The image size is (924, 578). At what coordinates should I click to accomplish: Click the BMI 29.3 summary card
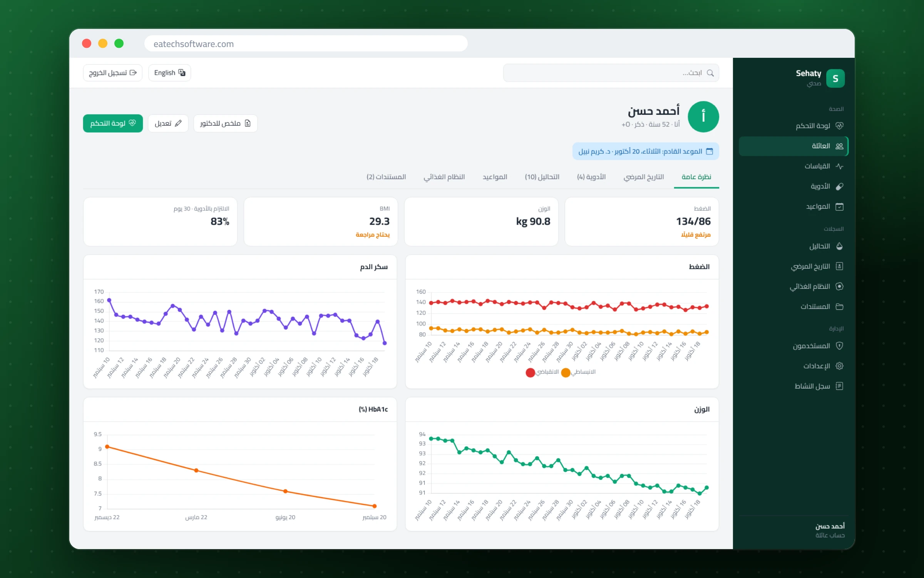click(x=321, y=222)
